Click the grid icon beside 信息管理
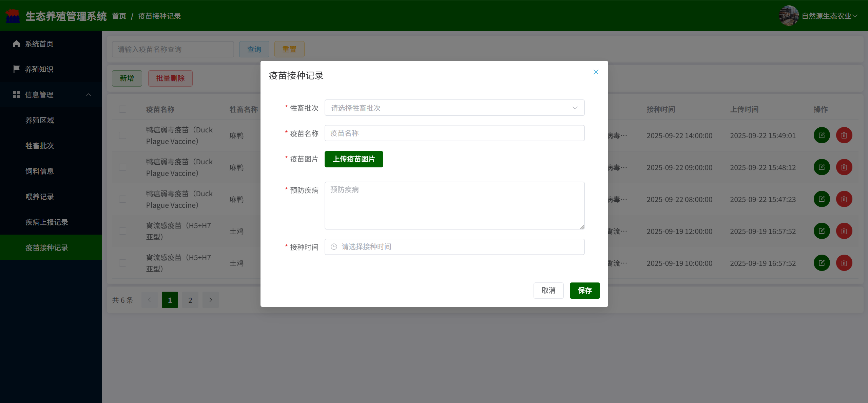 (x=16, y=95)
